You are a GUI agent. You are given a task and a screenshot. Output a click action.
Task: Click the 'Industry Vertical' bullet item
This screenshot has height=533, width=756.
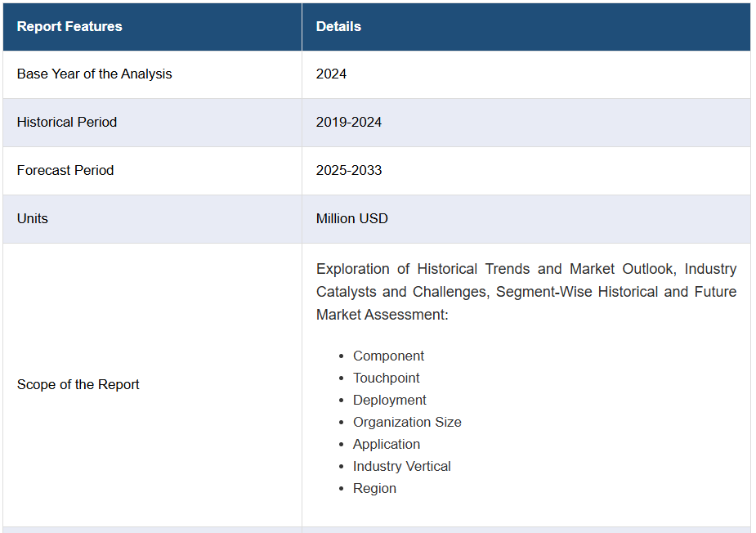401,467
